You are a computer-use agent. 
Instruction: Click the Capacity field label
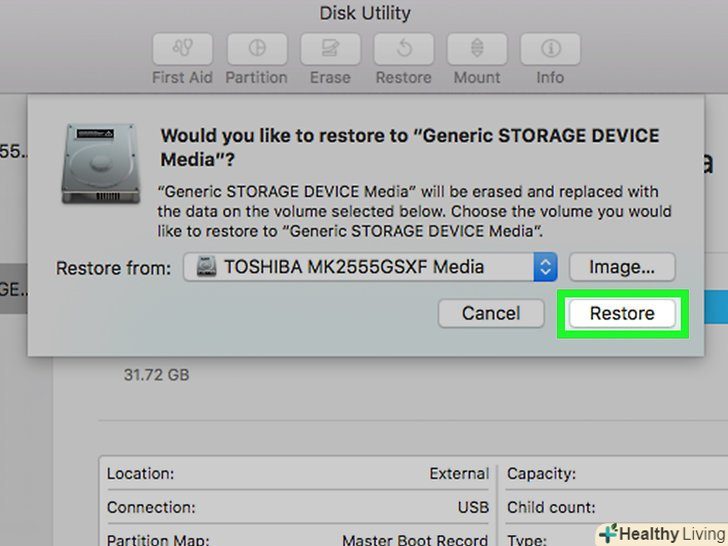541,474
